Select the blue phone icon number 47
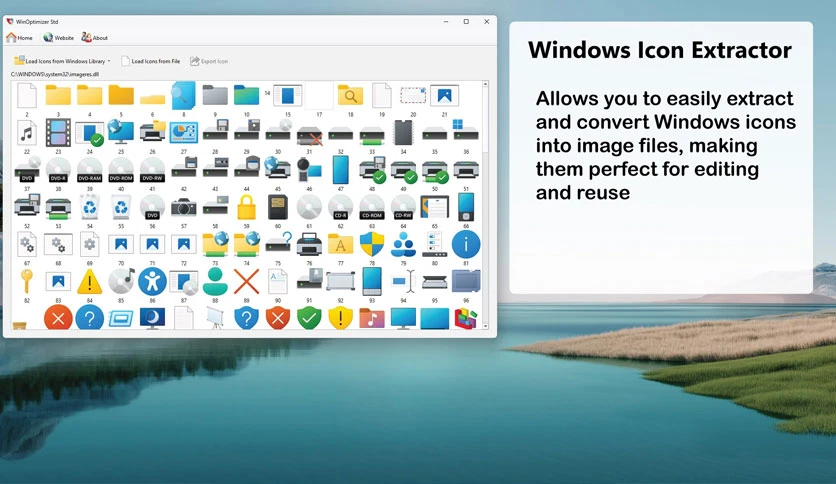 pos(341,170)
